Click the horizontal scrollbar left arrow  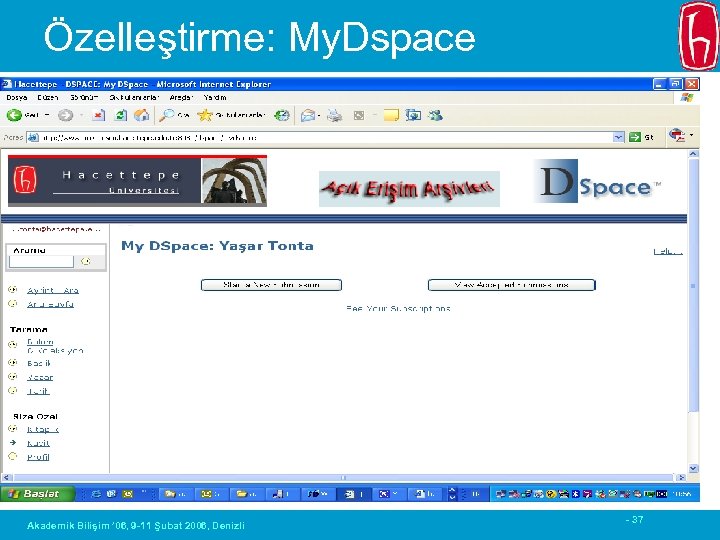click(x=6, y=478)
